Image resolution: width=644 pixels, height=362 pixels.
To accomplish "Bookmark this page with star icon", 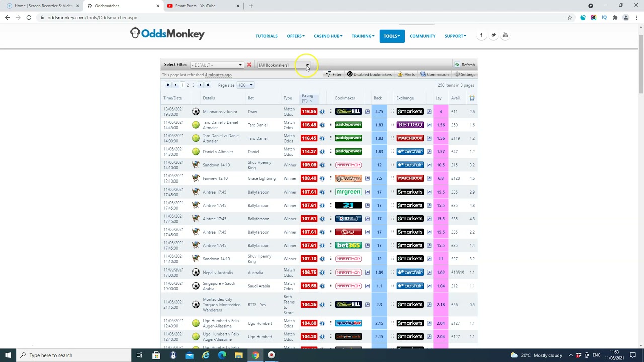I will click(570, 18).
